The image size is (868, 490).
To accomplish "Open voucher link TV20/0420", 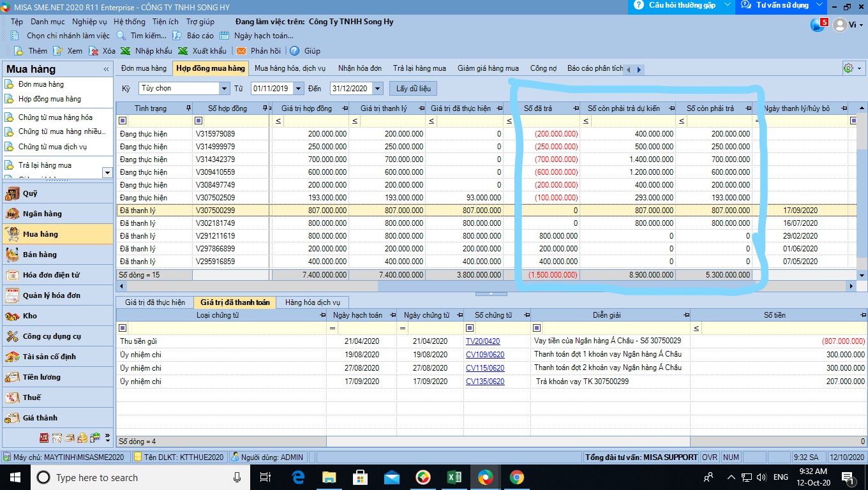I will tap(483, 341).
